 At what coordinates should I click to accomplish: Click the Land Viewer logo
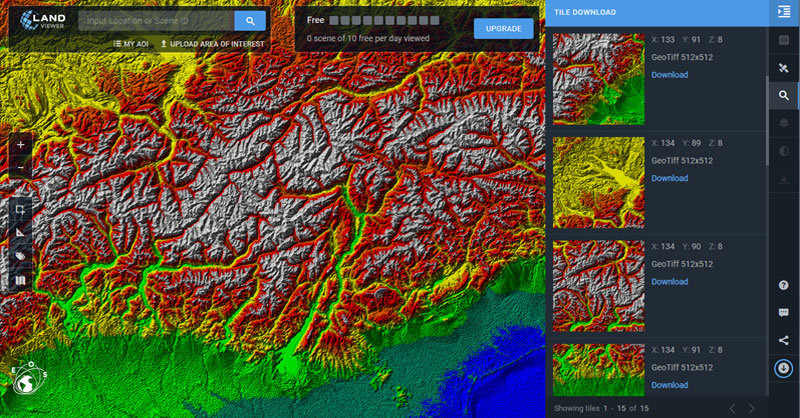pyautogui.click(x=43, y=20)
